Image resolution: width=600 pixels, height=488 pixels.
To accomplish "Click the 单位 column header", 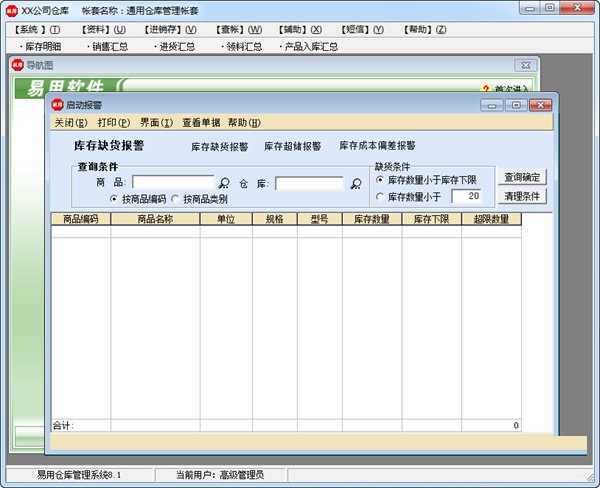I will [226, 219].
